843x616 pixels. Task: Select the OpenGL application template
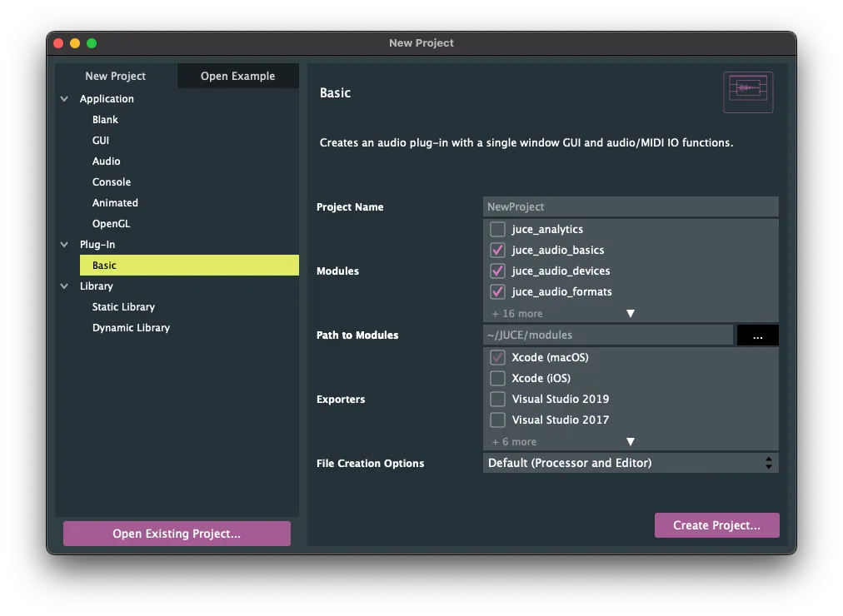pos(111,224)
